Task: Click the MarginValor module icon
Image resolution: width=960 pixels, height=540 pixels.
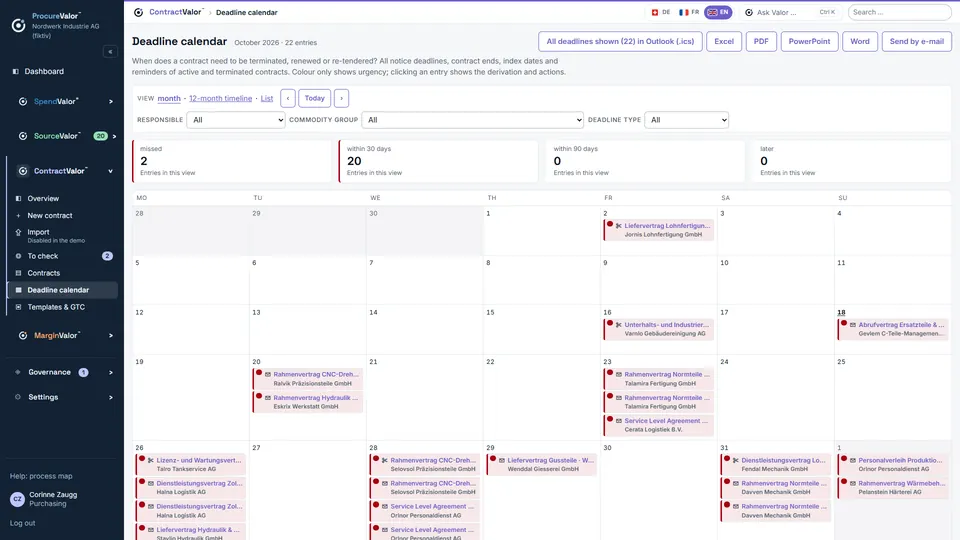Action: 23,336
